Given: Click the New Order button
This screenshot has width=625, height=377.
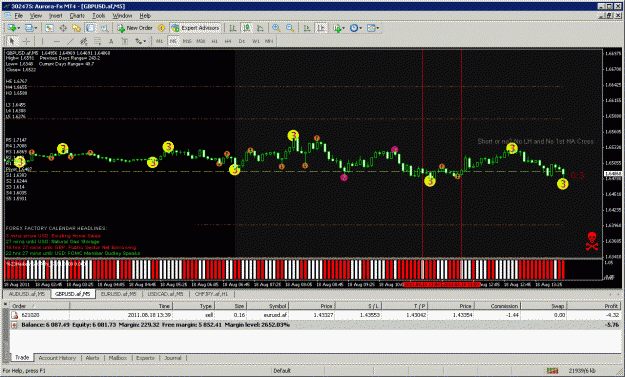Looking at the screenshot, I should coord(135,28).
